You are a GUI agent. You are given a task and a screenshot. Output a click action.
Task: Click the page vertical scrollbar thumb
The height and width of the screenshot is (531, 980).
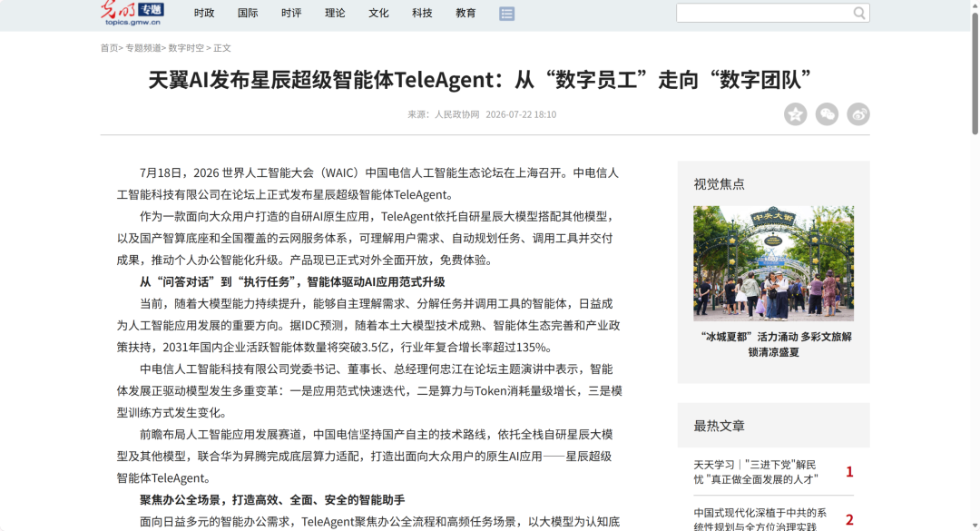[x=975, y=72]
